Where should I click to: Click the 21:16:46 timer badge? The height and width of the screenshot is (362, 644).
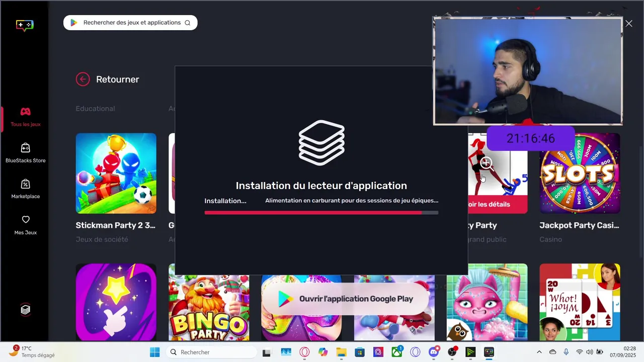pyautogui.click(x=530, y=138)
